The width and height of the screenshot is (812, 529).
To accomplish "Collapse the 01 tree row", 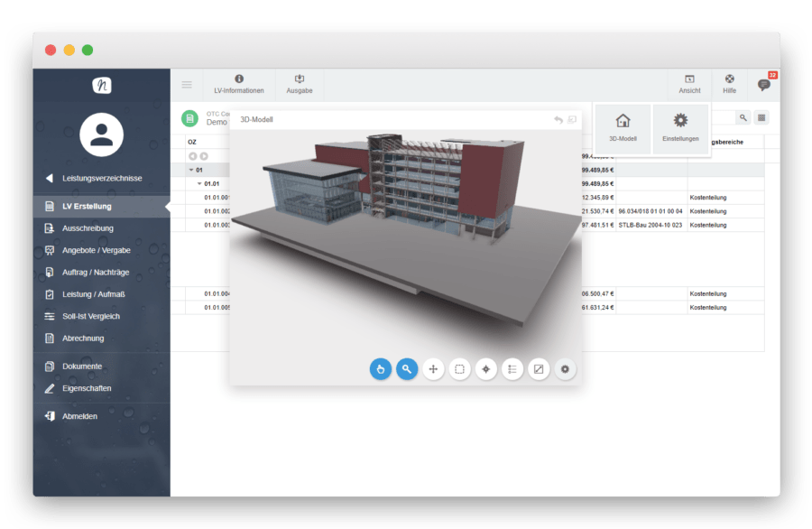I will (x=191, y=170).
